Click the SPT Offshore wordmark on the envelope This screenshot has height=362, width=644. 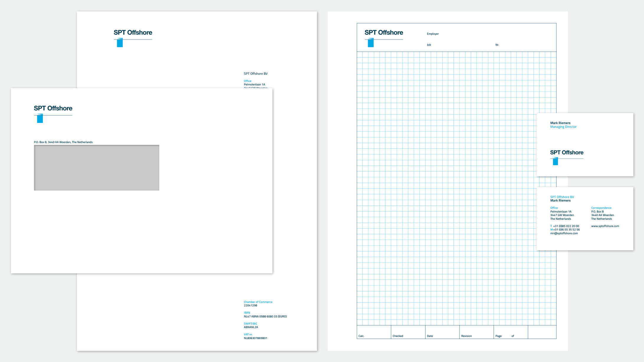[x=53, y=108]
